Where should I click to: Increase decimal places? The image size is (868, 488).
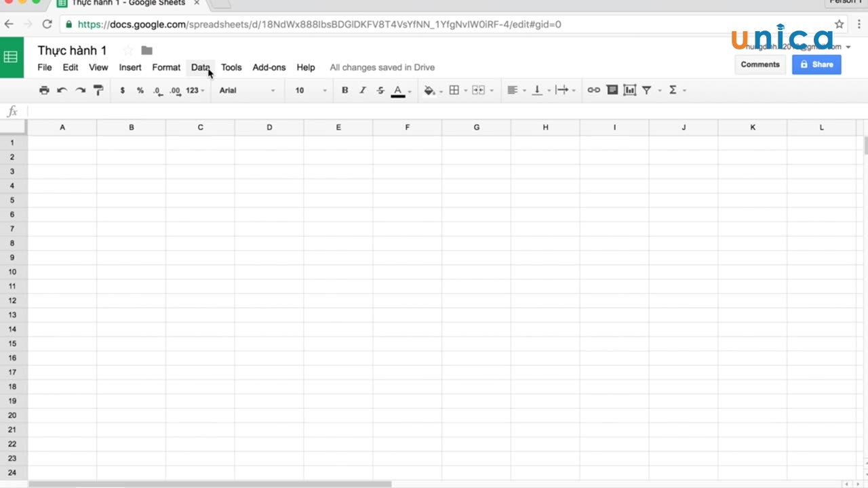176,90
